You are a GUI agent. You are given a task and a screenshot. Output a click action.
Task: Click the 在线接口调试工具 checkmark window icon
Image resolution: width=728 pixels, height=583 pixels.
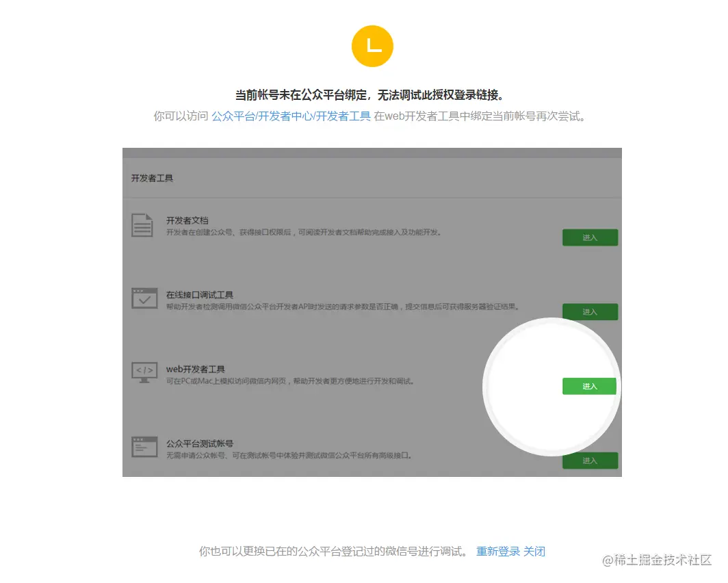click(144, 298)
